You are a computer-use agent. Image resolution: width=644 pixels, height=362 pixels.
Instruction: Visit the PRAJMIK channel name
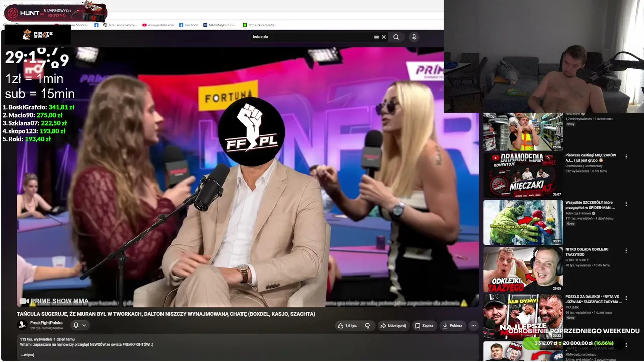(x=571, y=307)
